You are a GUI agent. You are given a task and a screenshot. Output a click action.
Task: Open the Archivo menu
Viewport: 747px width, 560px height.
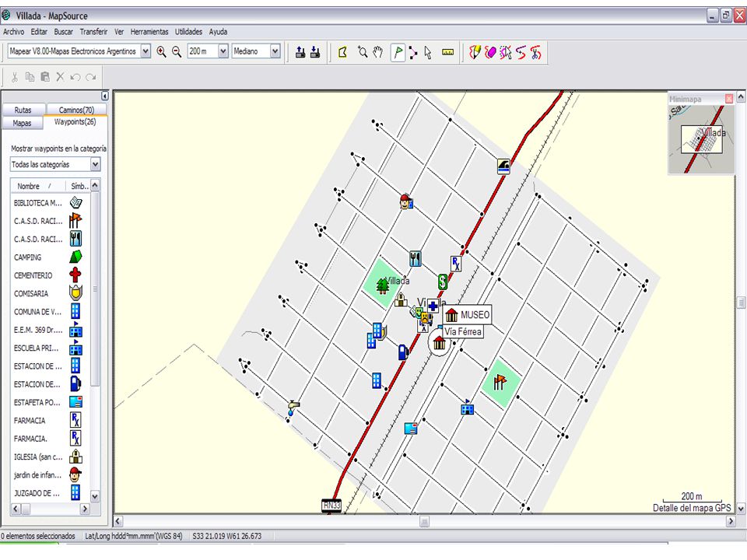tap(14, 32)
